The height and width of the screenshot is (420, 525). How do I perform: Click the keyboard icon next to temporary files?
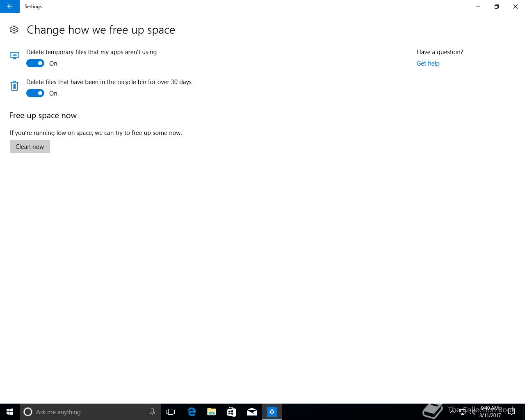(14, 55)
